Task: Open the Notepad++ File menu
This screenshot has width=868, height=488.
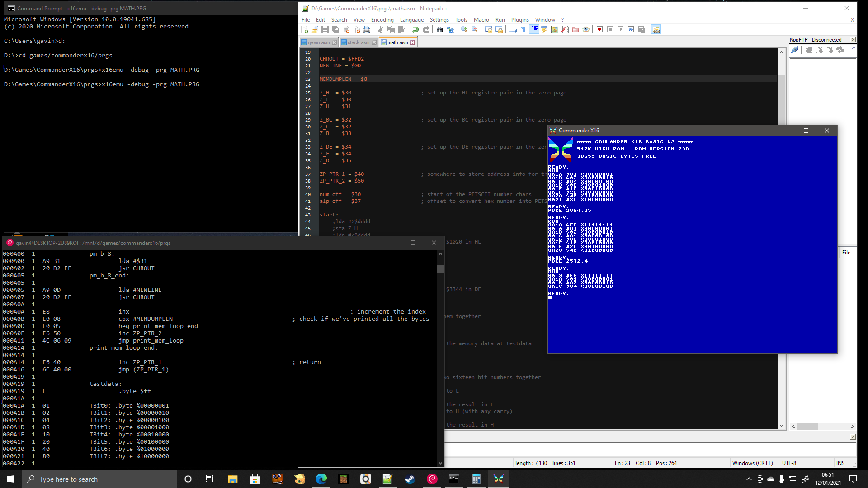Action: 306,20
